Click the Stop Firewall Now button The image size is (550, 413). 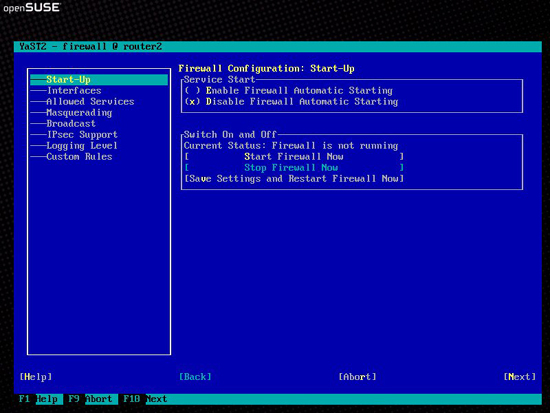click(294, 168)
